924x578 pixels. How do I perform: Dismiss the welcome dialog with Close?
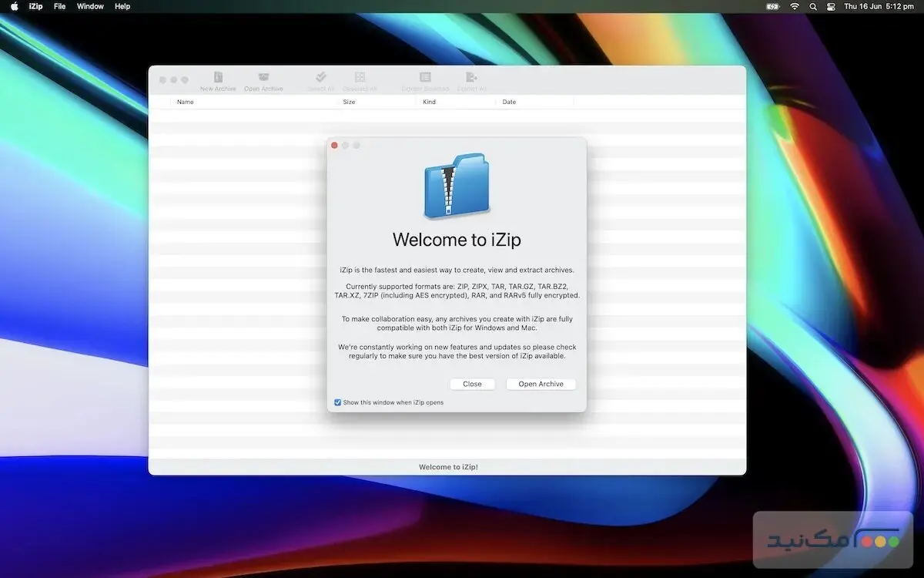click(x=472, y=383)
